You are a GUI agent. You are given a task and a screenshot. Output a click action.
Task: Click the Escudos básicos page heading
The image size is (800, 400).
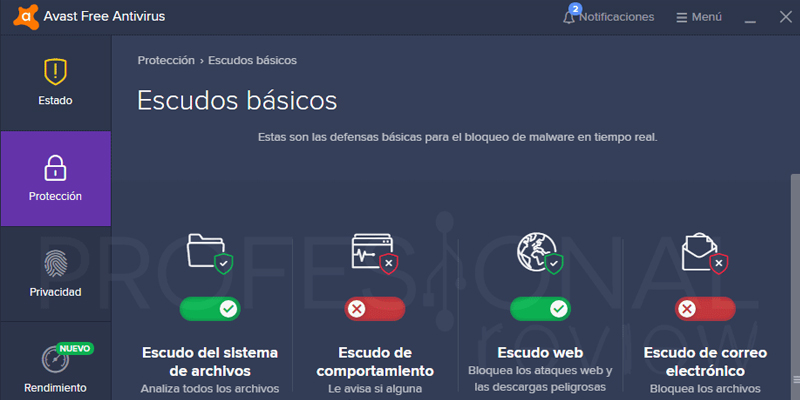click(x=237, y=101)
